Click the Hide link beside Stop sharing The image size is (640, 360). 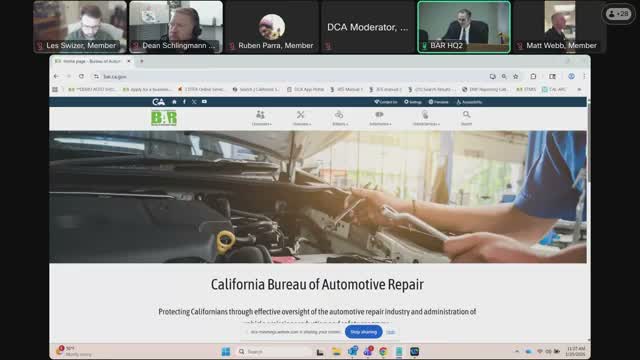pyautogui.click(x=391, y=332)
